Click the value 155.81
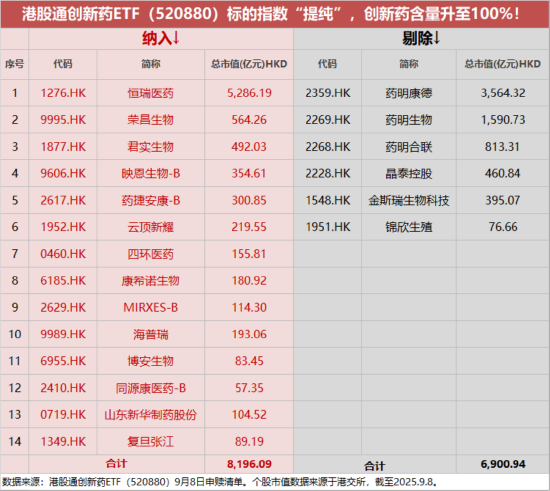 [249, 254]
